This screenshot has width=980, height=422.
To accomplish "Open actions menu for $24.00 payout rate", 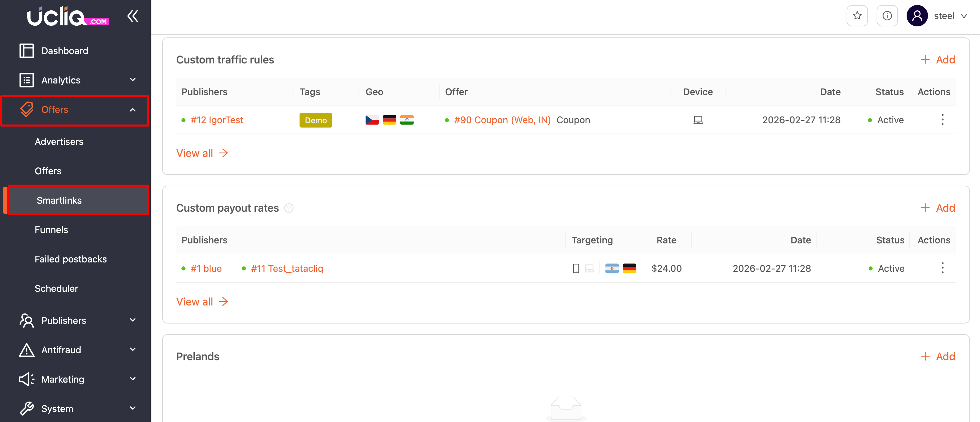I will [942, 268].
